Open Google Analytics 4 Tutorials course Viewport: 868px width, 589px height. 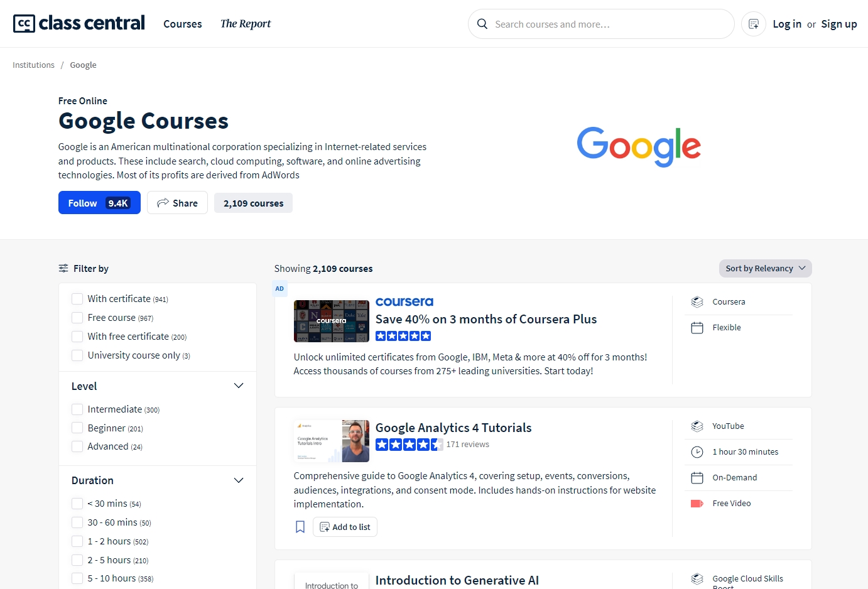(x=453, y=428)
